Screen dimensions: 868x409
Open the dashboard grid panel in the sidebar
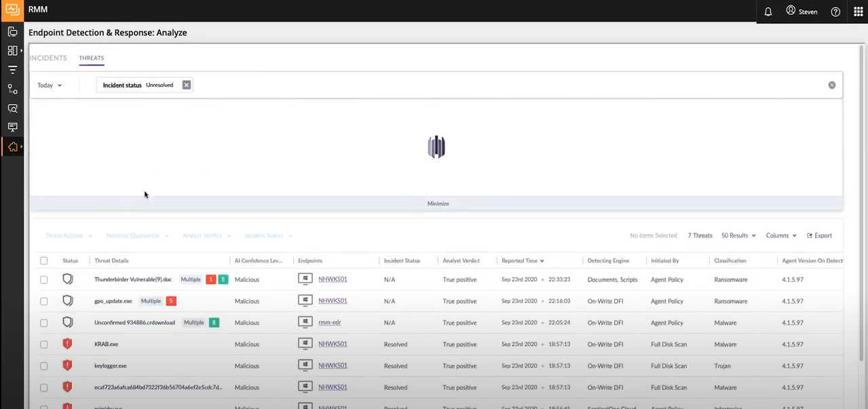pos(12,50)
